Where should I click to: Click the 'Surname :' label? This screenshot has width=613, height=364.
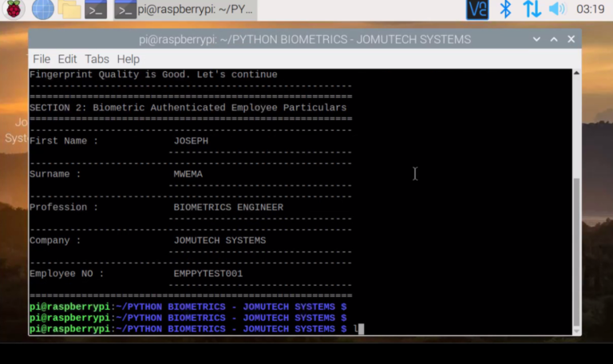point(55,174)
